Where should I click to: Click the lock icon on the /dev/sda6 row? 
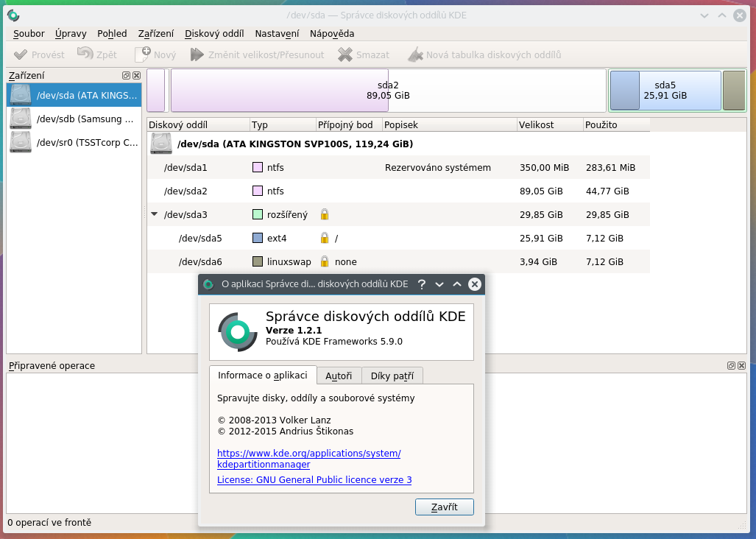click(325, 262)
